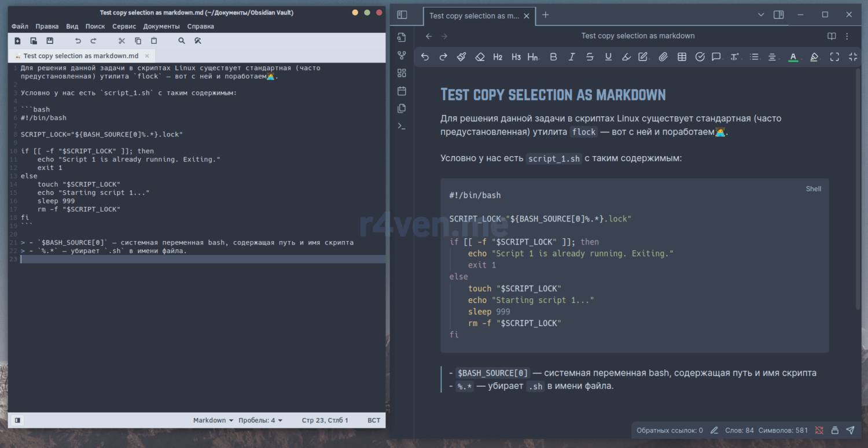Click the paperclip attachment icon
868x448 pixels.
(663, 57)
